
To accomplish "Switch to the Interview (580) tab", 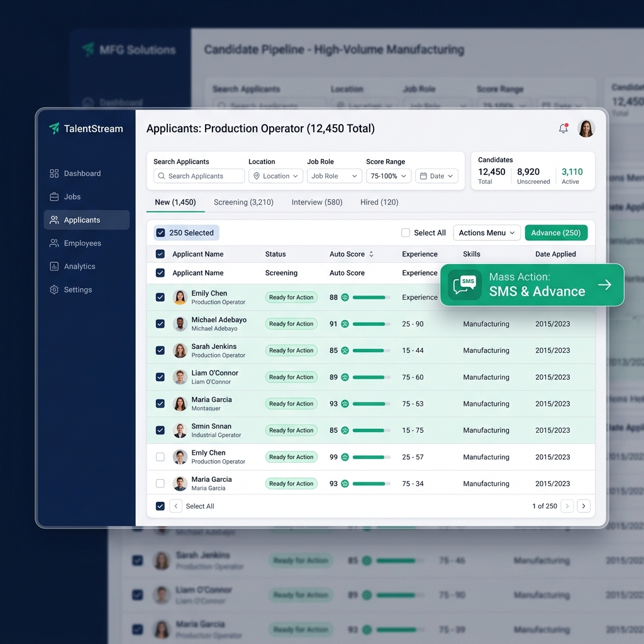I will pyautogui.click(x=317, y=202).
